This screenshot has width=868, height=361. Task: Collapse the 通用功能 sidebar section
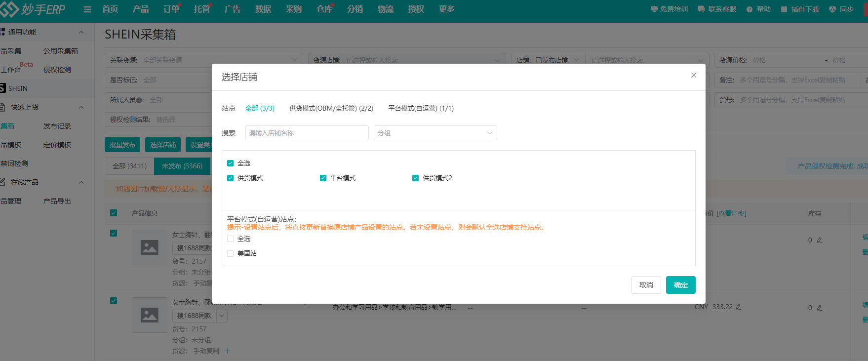81,33
